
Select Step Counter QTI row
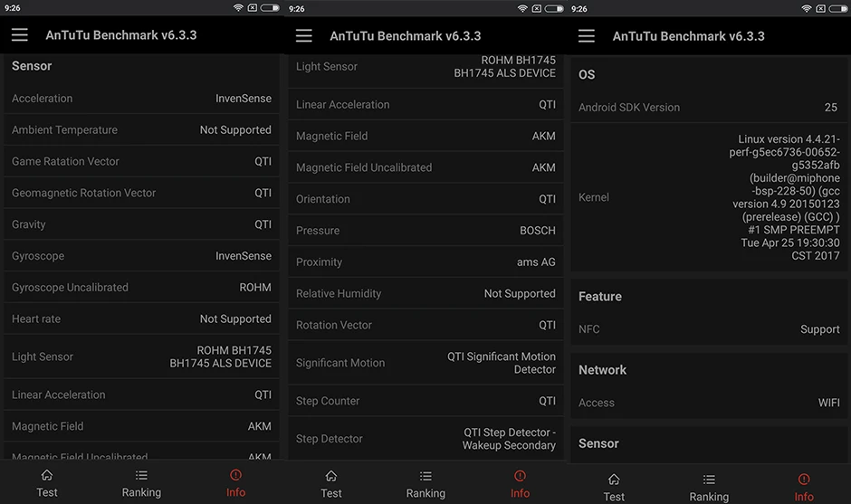pyautogui.click(x=425, y=400)
